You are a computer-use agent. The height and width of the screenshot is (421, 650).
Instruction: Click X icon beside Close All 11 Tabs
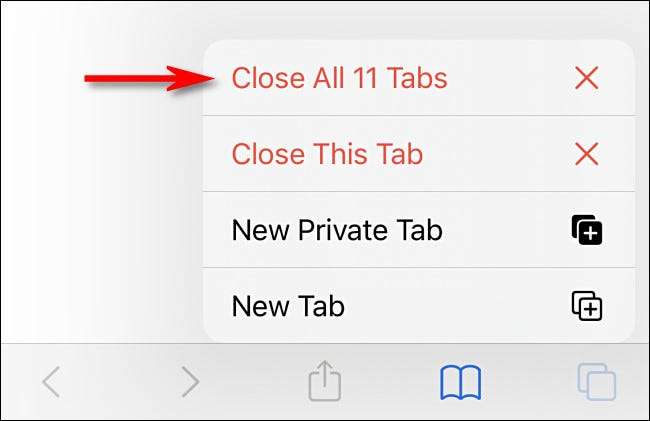click(587, 78)
